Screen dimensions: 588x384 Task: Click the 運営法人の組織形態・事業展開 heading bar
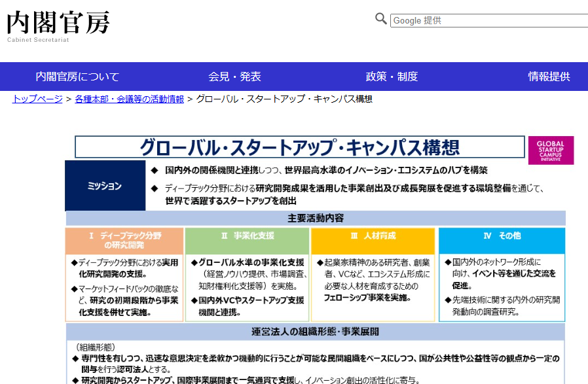[315, 332]
